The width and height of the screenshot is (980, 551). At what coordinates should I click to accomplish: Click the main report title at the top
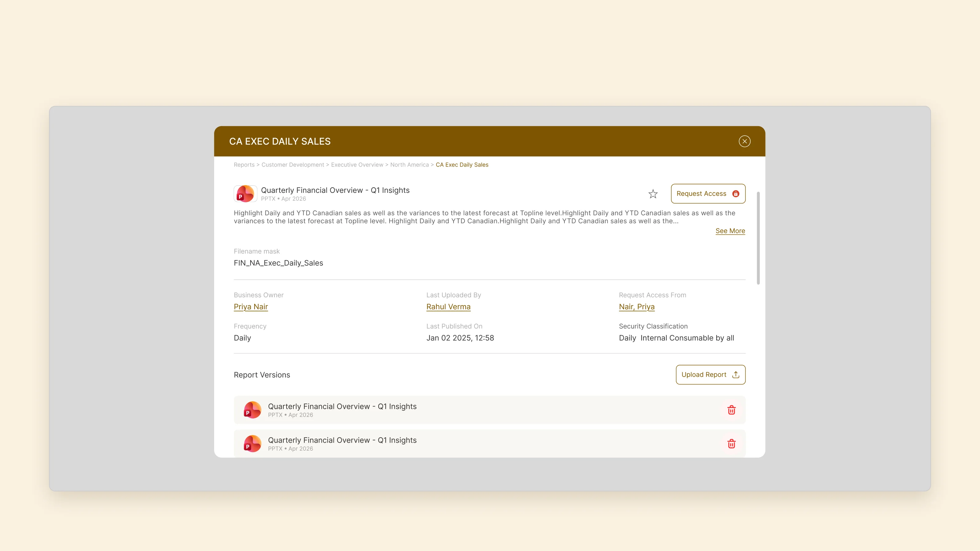coord(335,190)
